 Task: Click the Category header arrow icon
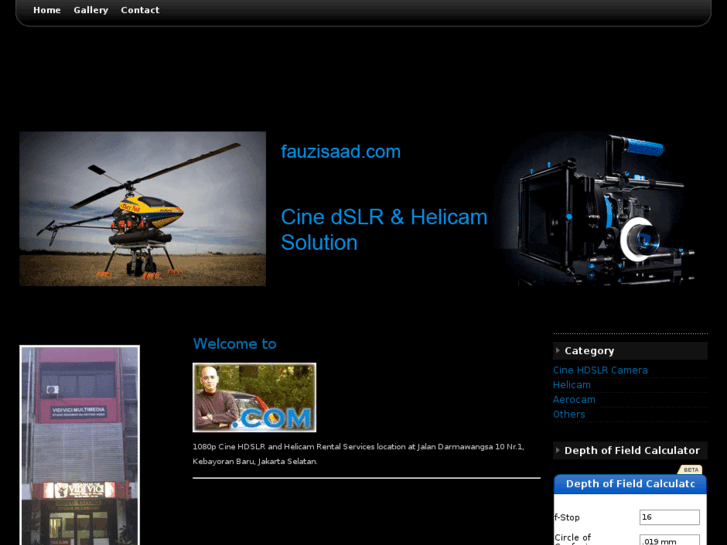point(558,350)
